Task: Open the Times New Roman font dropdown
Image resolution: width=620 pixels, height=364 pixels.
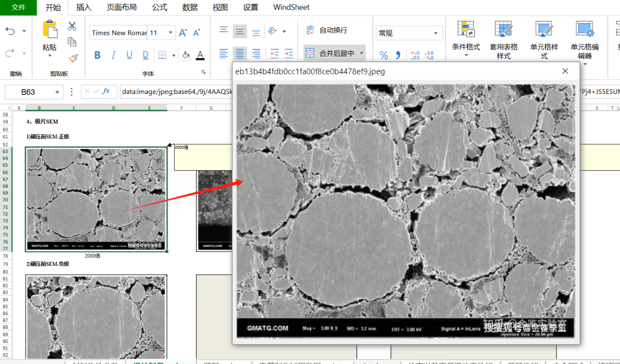Action: point(119,33)
